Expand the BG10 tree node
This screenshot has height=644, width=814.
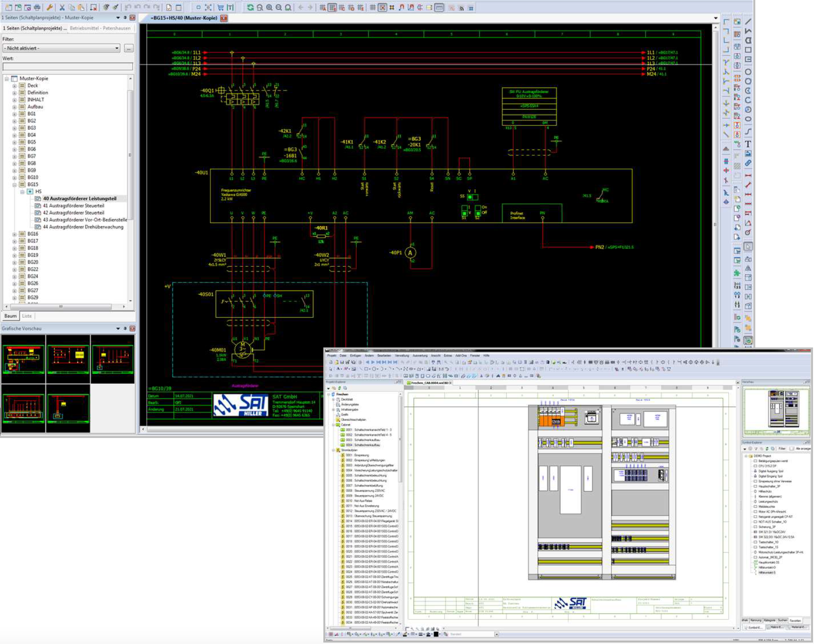coord(15,178)
